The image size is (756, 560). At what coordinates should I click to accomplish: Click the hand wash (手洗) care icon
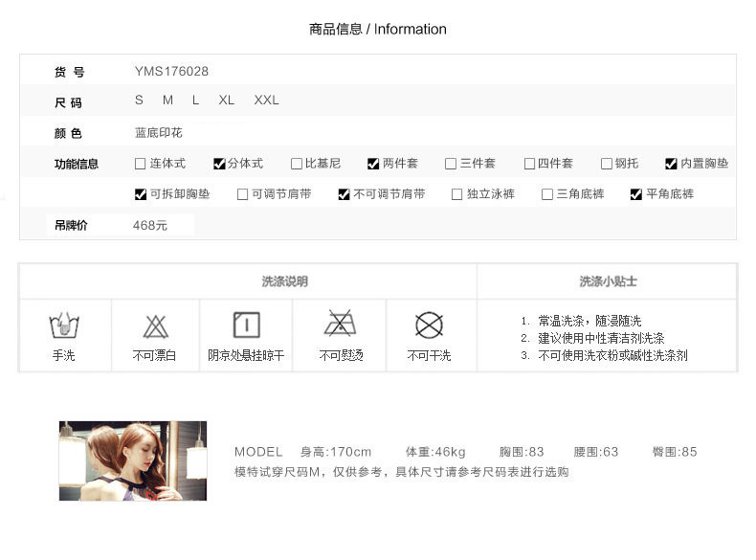[64, 325]
